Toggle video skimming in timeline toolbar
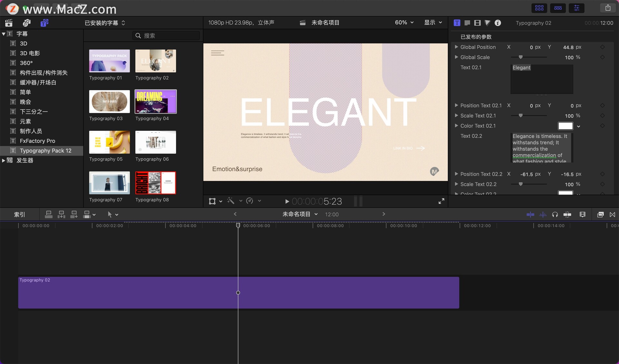 point(530,215)
